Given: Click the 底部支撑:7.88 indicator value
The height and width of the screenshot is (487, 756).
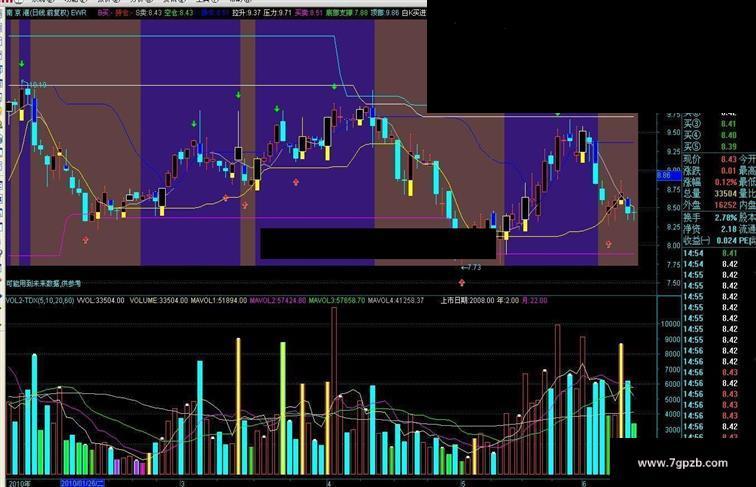Looking at the screenshot, I should 347,13.
